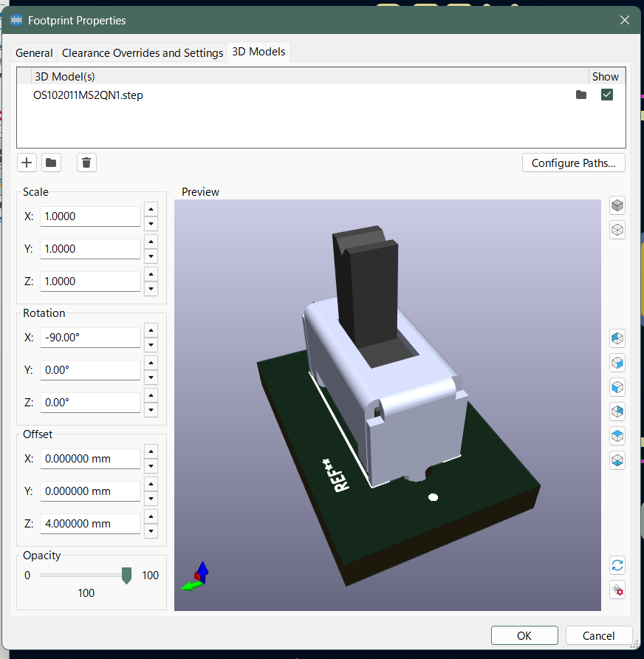Screen dimensions: 644x659
Task: Click the Configure Paths button
Action: [x=573, y=163]
